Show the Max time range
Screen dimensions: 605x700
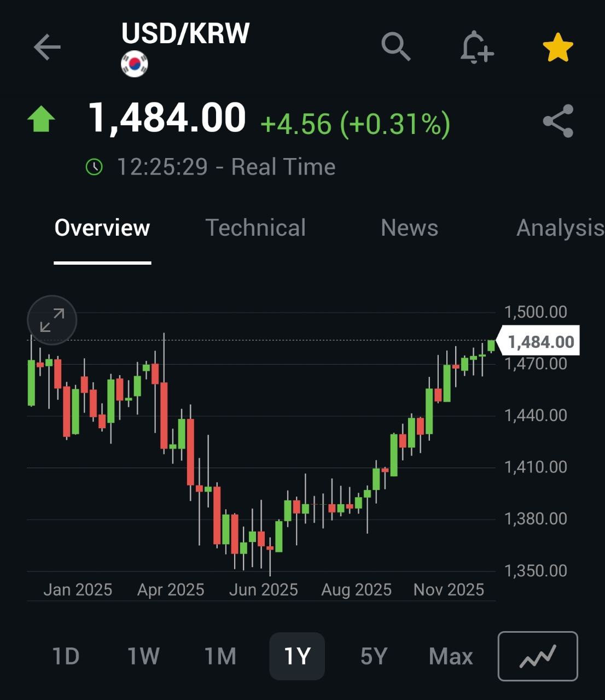pyautogui.click(x=451, y=656)
